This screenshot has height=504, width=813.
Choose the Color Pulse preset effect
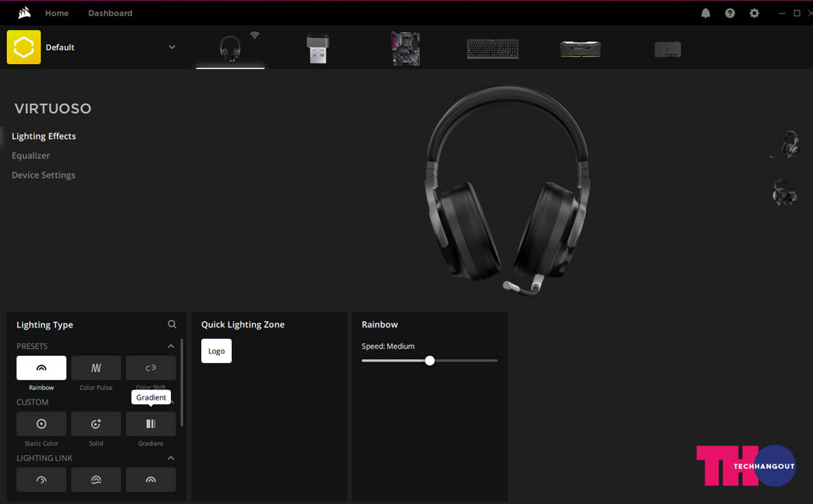(x=96, y=368)
